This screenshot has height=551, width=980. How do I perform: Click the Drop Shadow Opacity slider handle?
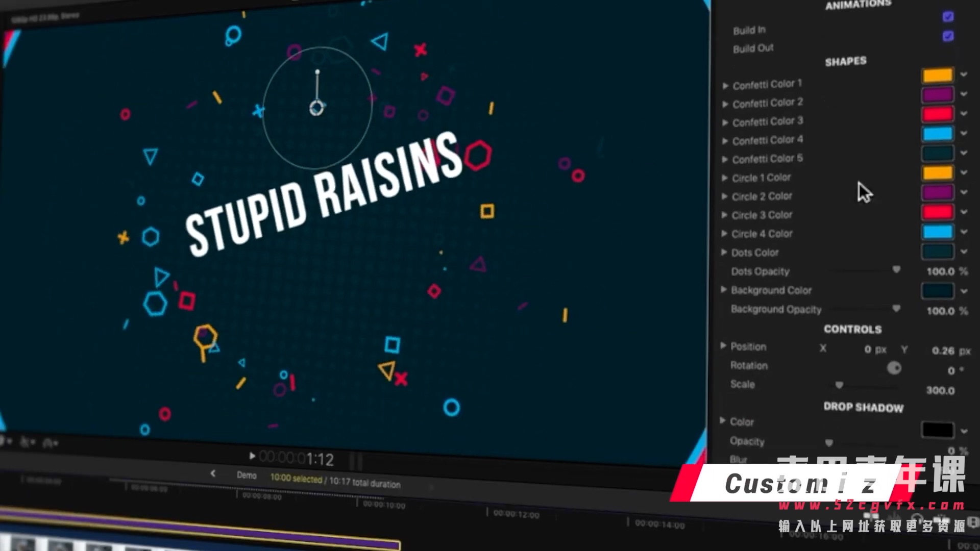click(x=829, y=442)
